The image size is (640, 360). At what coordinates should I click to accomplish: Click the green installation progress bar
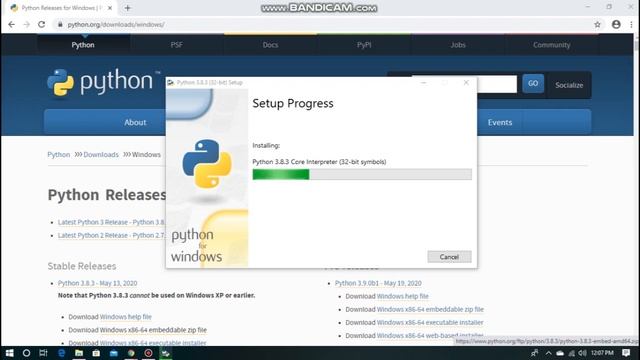[x=362, y=174]
